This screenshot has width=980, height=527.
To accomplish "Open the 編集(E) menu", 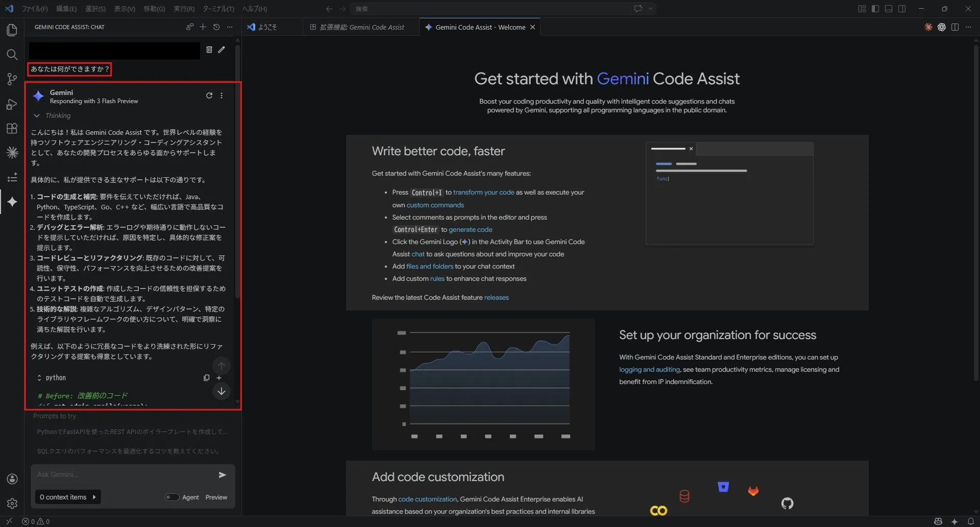I will [66, 9].
